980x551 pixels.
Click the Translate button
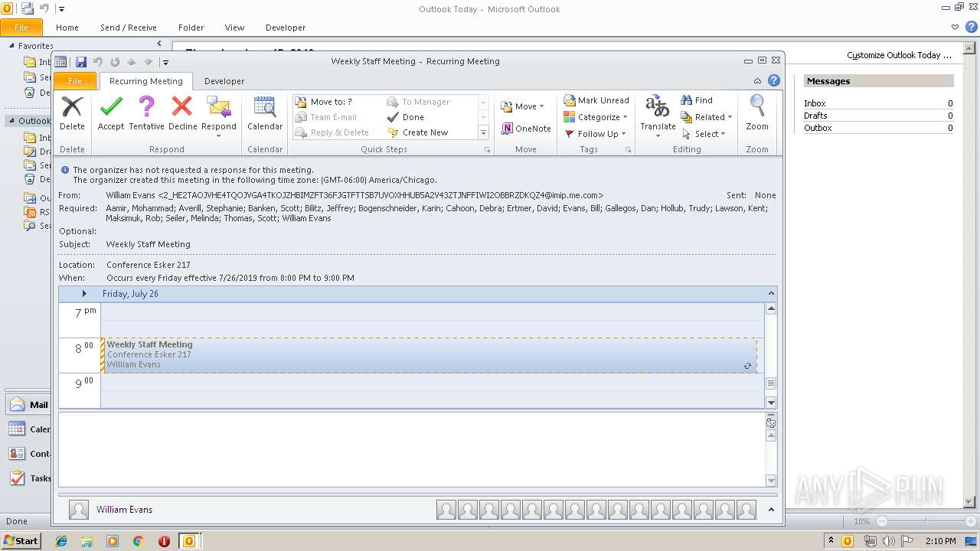click(658, 116)
